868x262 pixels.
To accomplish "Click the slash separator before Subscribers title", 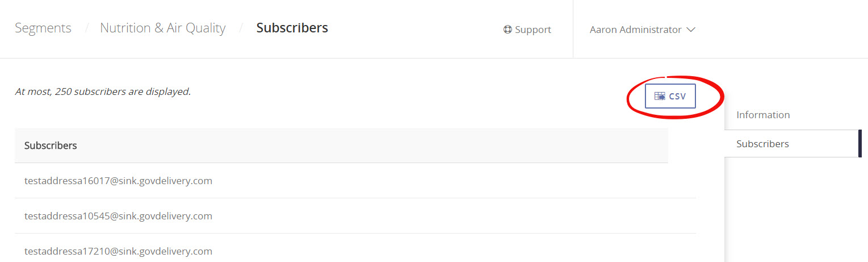I will 241,28.
